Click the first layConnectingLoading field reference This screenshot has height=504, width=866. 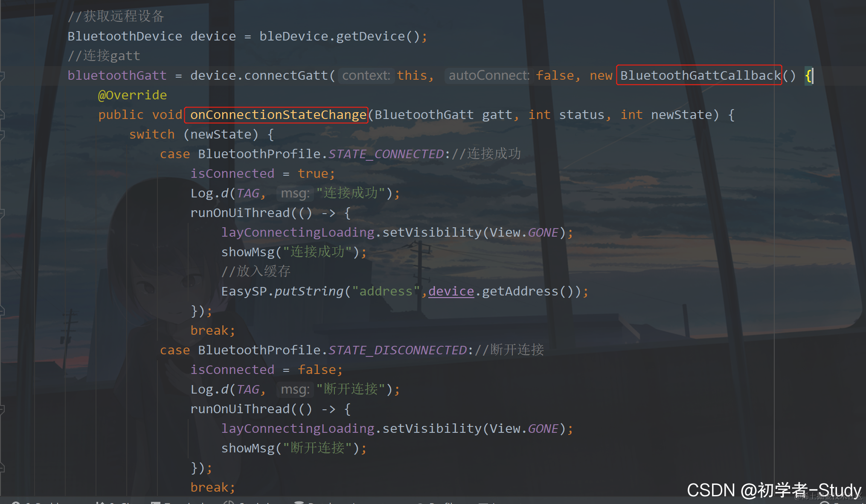pyautogui.click(x=297, y=232)
